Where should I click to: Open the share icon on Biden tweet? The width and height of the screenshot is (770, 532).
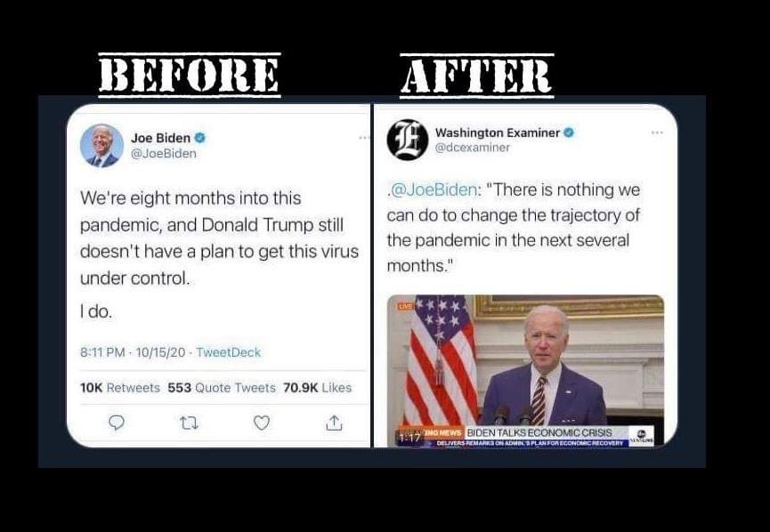pyautogui.click(x=334, y=423)
